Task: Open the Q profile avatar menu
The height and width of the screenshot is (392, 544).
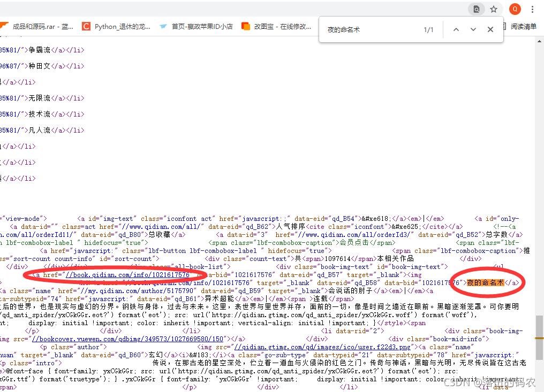Action: 515,9
